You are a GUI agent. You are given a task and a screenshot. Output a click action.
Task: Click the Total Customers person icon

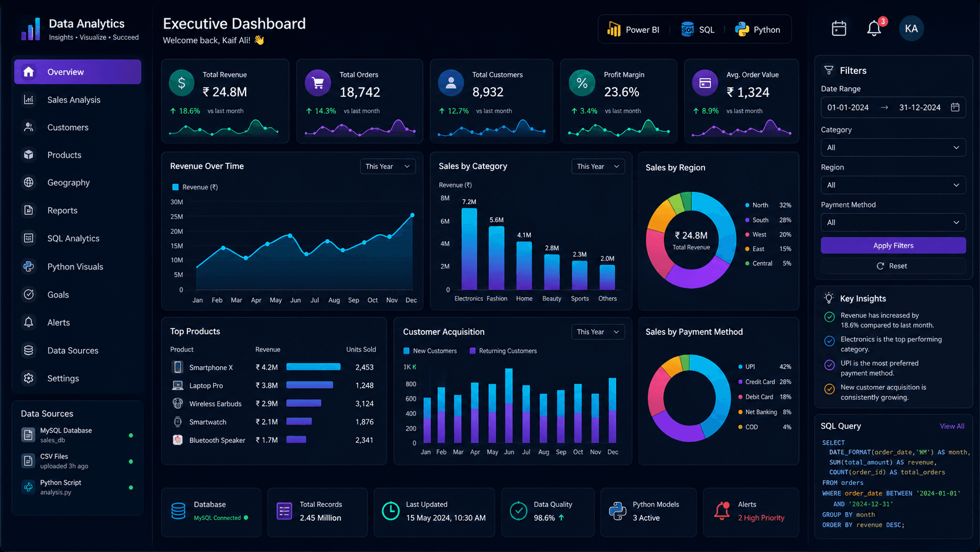point(451,83)
